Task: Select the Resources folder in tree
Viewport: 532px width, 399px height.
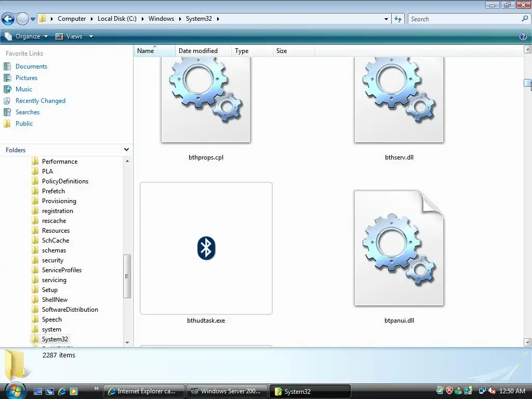Action: [56, 230]
